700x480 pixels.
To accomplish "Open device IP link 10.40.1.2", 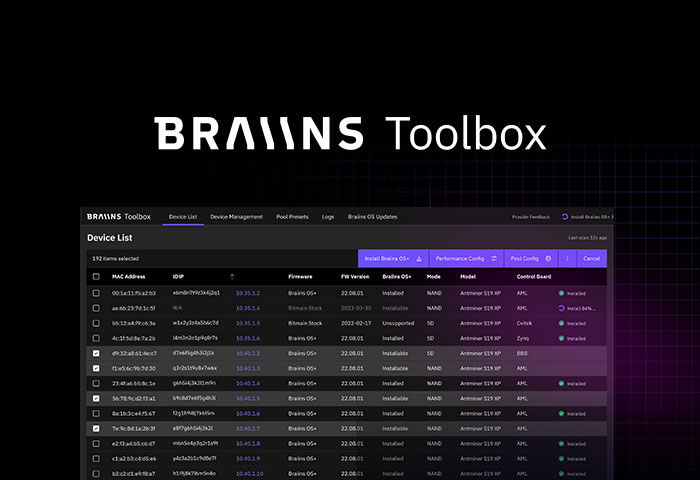I will pyautogui.click(x=248, y=353).
